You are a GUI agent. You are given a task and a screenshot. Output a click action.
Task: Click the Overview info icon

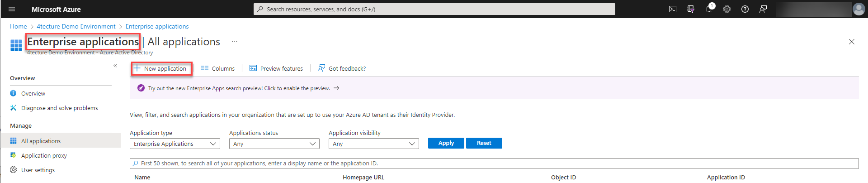click(x=13, y=93)
